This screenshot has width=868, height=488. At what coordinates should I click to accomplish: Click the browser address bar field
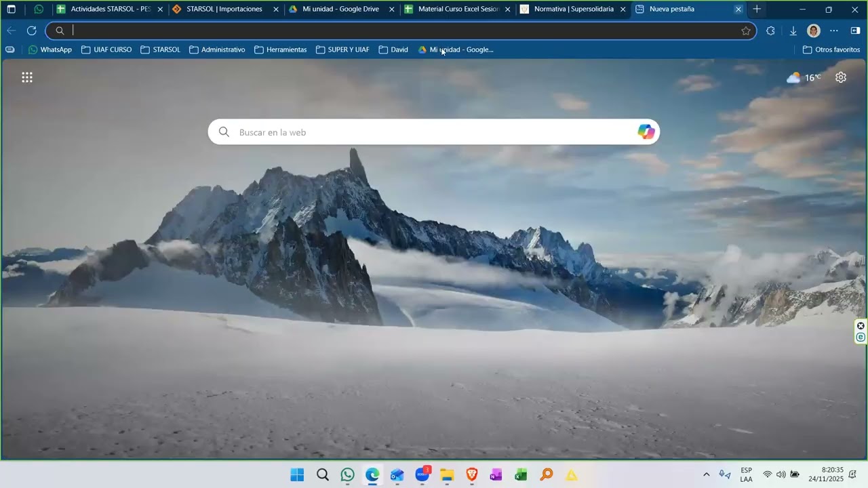click(400, 30)
